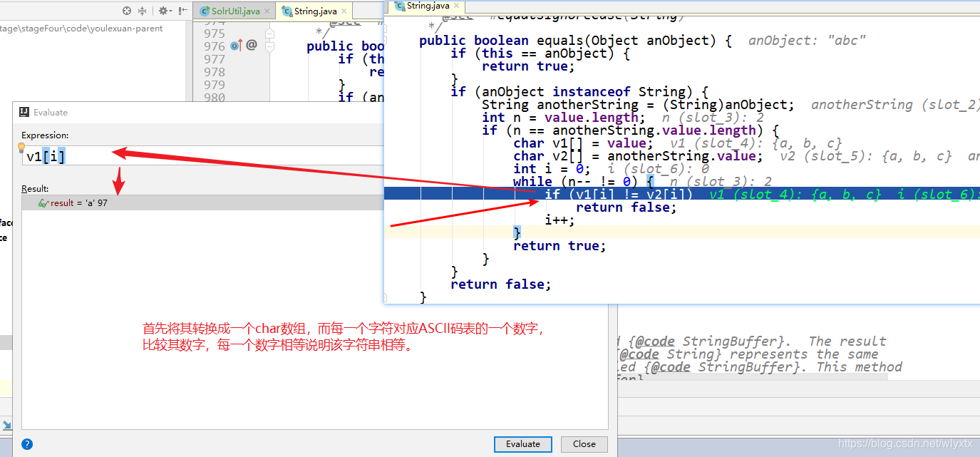
Task: Close the SolrUtil.java tab
Action: tap(267, 11)
